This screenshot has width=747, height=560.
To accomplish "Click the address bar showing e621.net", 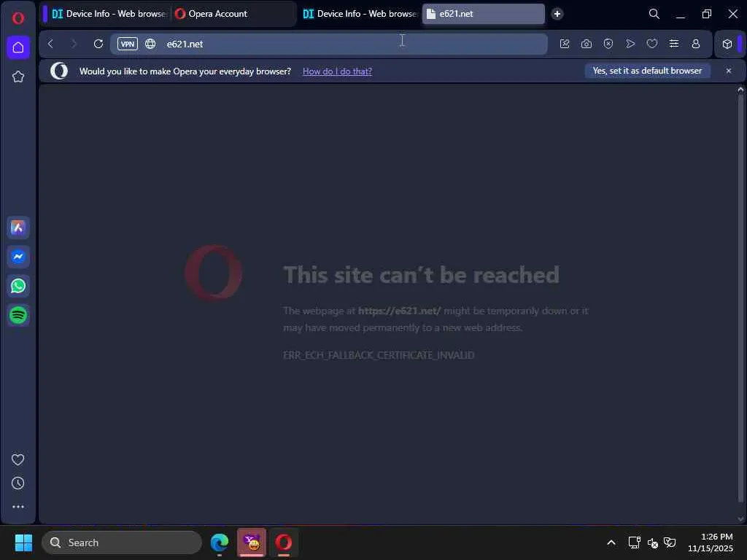I will (x=329, y=44).
